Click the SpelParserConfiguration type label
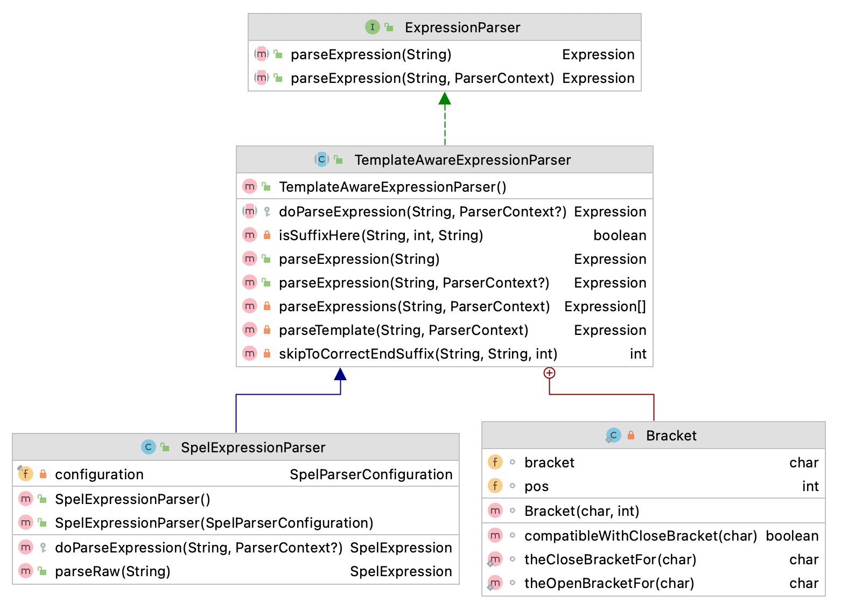This screenshot has width=841, height=616. (x=372, y=474)
